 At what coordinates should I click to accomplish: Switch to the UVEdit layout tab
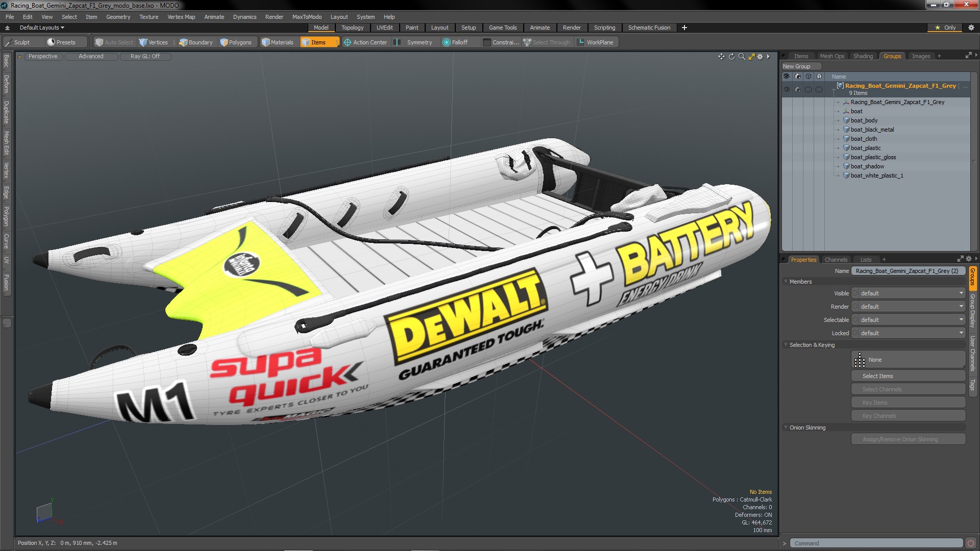pyautogui.click(x=384, y=28)
